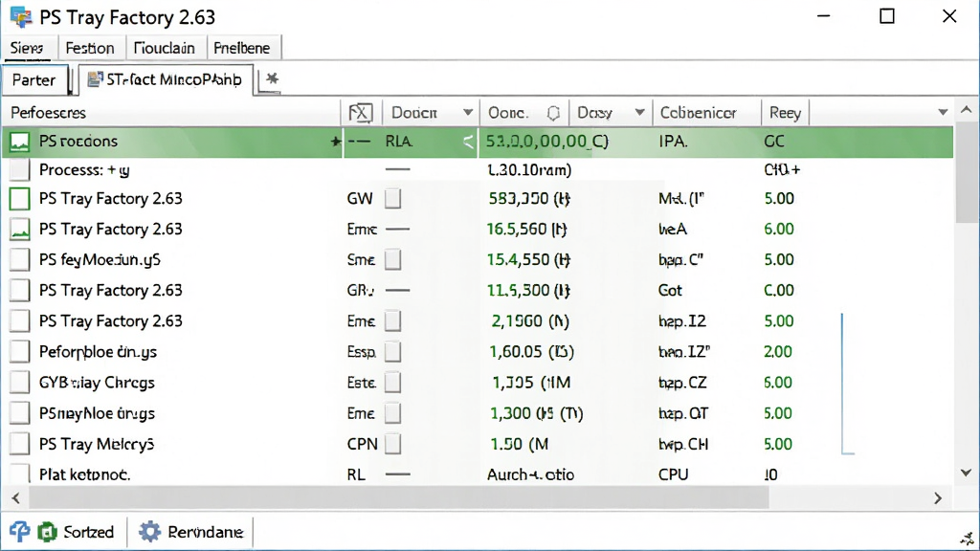This screenshot has width=980, height=551.
Task: Click the horizontal scrollbar thumb
Action: 399,497
